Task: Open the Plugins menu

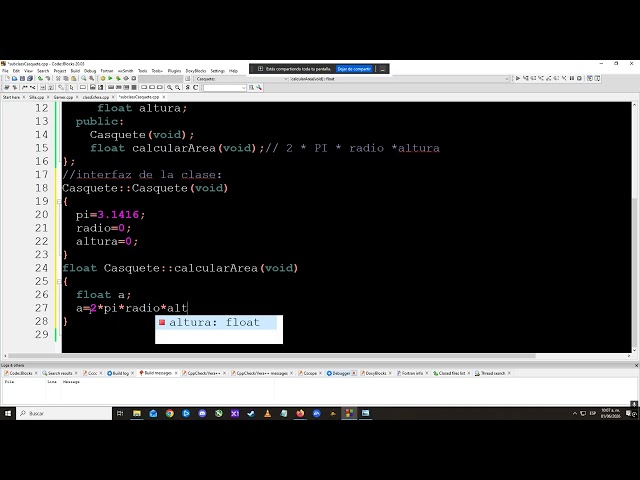Action: (x=174, y=71)
